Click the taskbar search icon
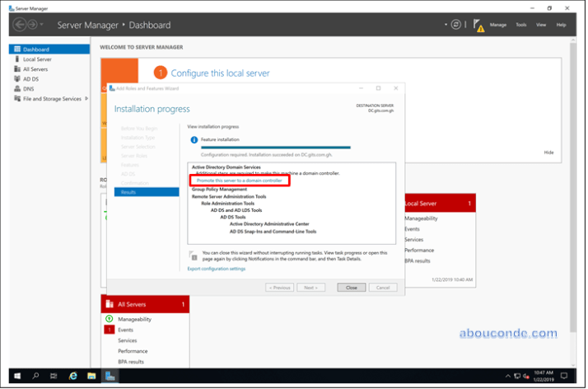 coord(35,376)
